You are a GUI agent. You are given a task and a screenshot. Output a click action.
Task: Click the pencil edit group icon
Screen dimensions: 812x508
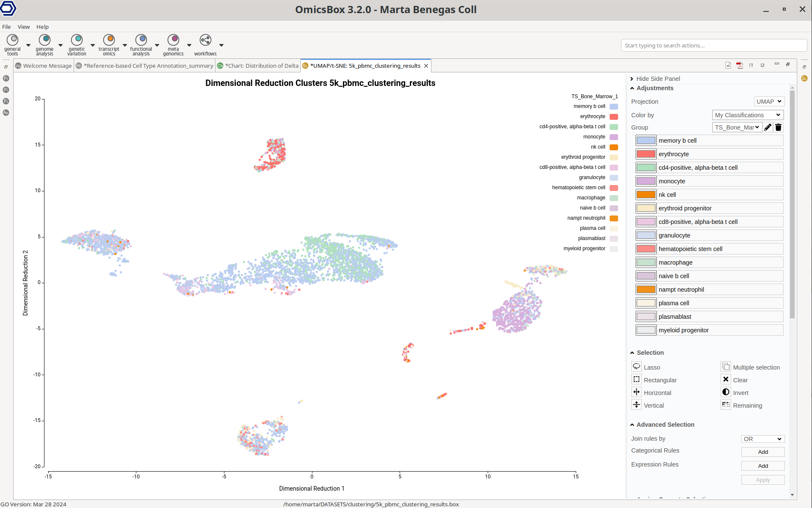pos(768,127)
